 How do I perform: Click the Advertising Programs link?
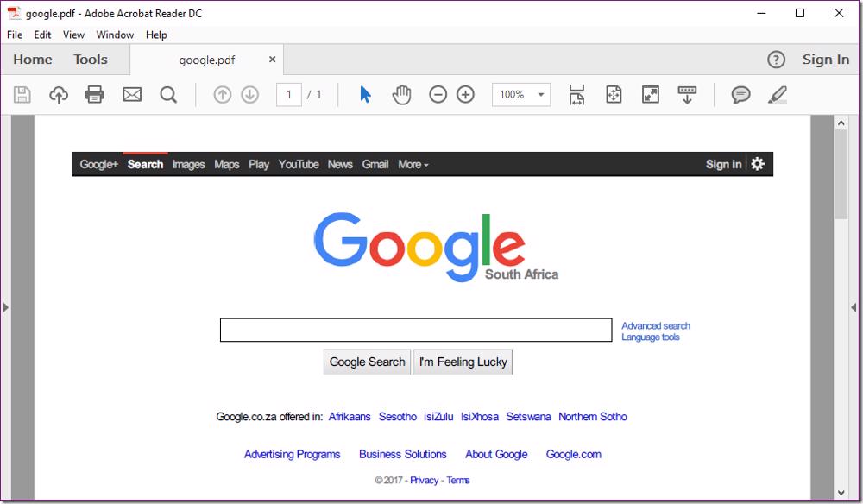pyautogui.click(x=293, y=455)
